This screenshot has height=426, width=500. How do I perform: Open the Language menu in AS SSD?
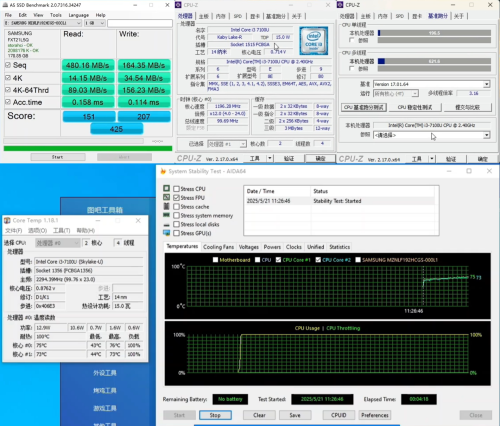(79, 15)
